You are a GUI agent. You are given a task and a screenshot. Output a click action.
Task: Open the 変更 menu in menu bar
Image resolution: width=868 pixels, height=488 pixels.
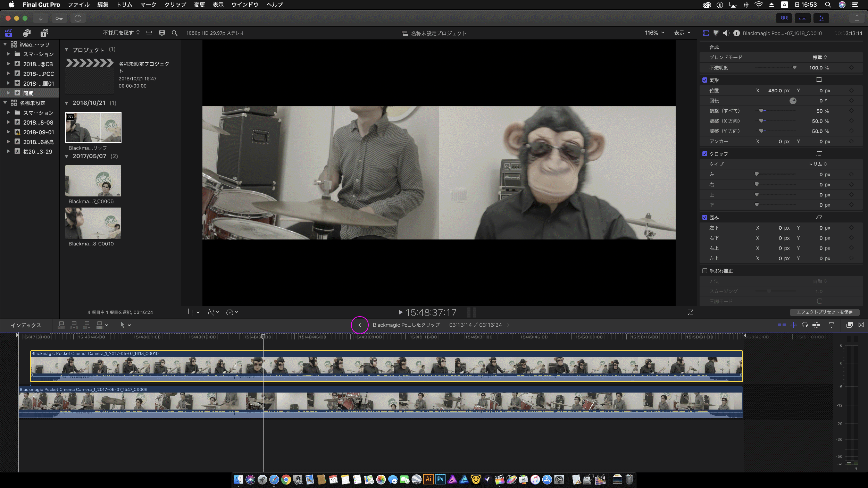tap(199, 5)
